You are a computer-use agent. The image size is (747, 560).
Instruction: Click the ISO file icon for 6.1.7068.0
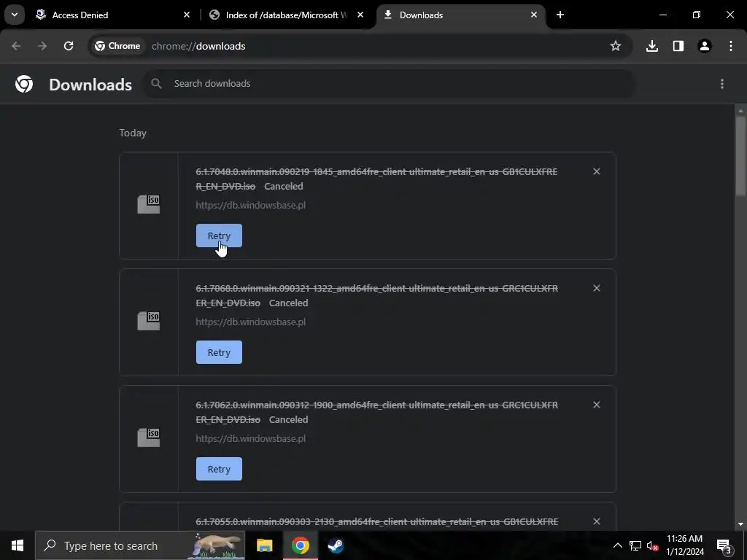click(x=149, y=321)
